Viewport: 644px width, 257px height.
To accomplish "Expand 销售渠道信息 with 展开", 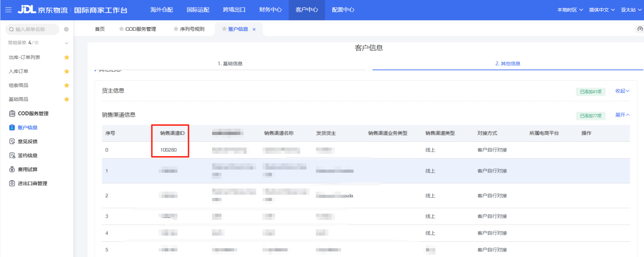I will pos(622,115).
